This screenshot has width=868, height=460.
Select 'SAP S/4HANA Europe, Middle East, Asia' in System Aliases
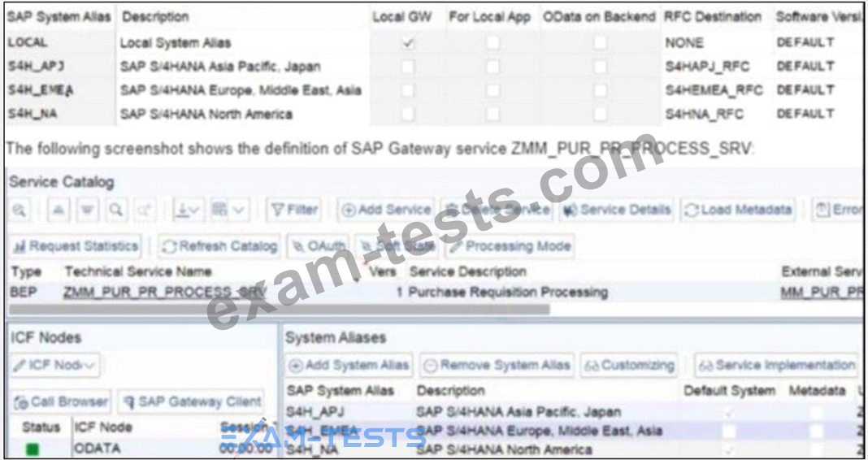coord(539,431)
